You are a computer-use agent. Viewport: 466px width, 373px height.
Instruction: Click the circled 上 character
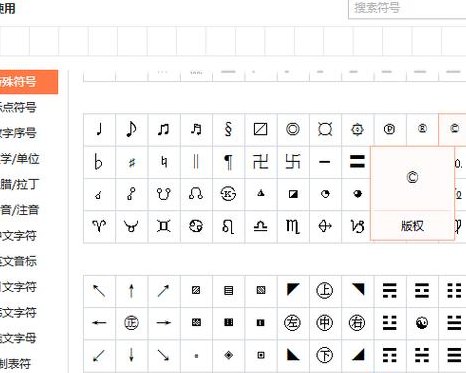325,291
